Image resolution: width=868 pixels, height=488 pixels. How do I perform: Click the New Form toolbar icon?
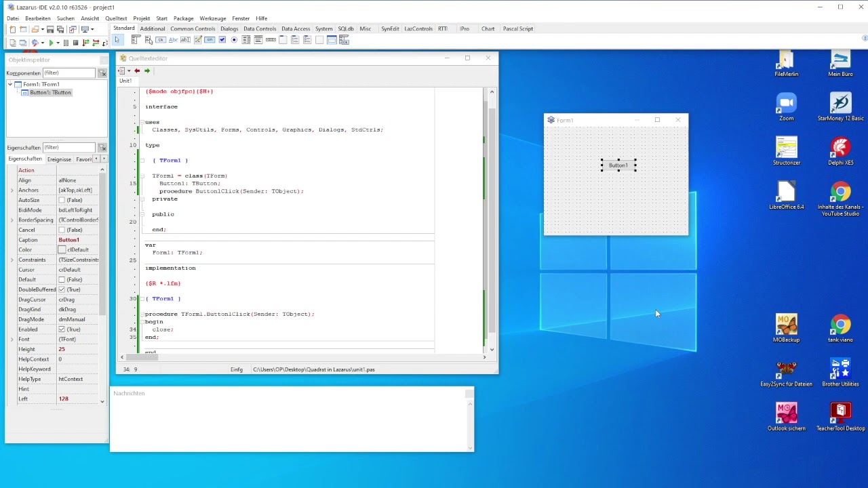click(x=23, y=29)
